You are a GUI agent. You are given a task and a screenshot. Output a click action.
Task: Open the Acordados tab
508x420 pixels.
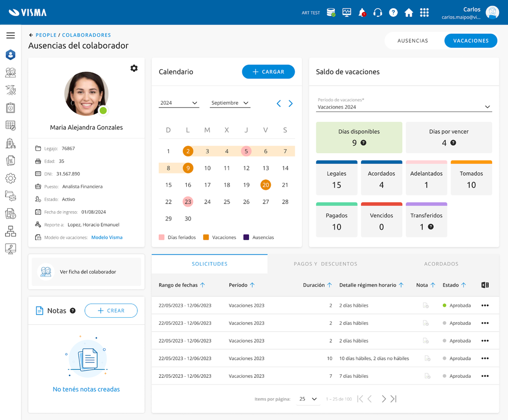(441, 264)
